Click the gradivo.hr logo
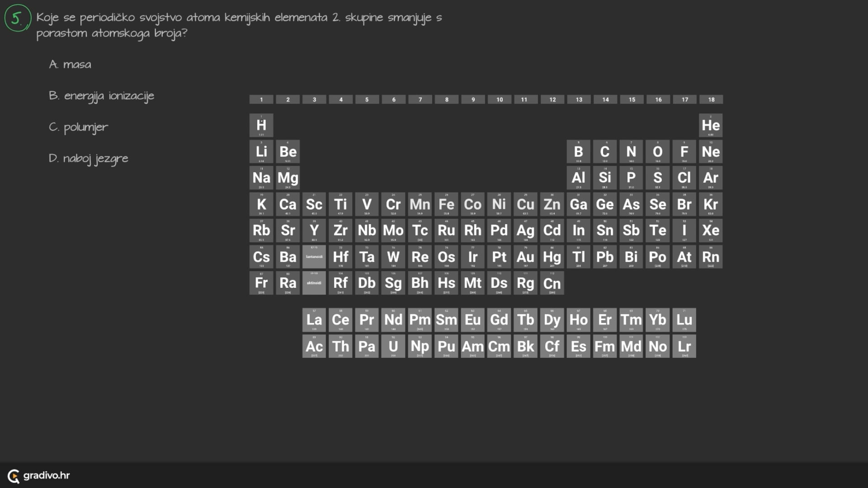The image size is (868, 488). click(39, 476)
